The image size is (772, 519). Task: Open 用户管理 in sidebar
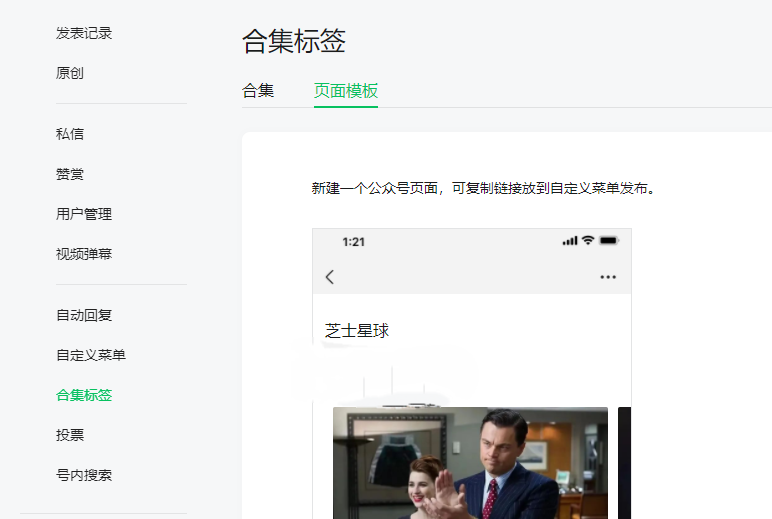84,214
